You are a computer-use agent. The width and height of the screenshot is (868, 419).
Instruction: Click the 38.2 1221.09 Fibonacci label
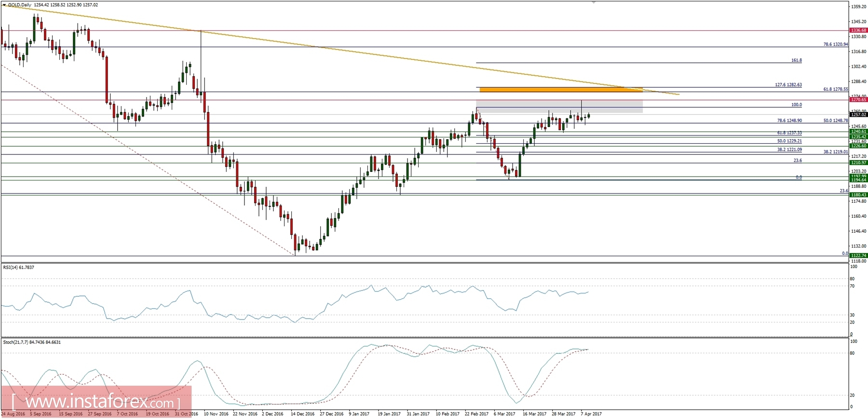point(789,150)
